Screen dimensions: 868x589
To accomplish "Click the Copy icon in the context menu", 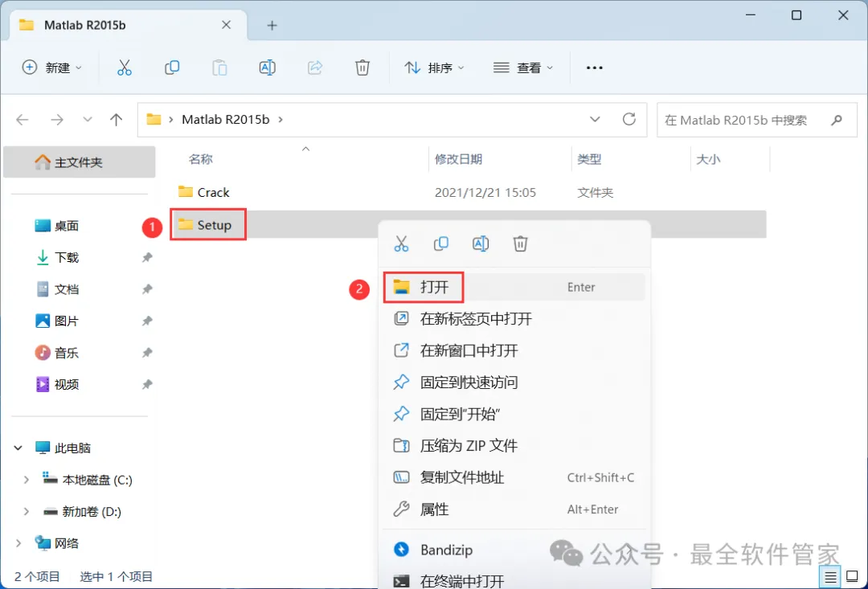I will (x=440, y=243).
